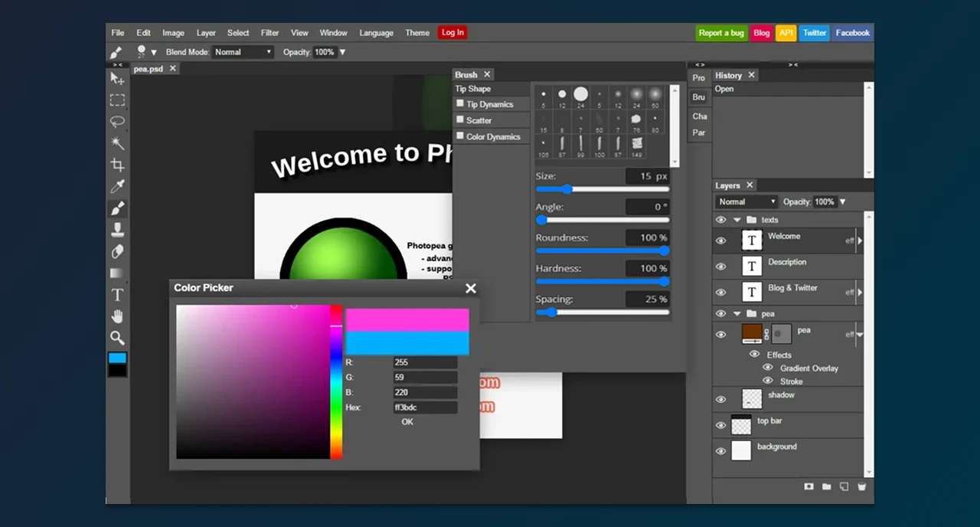This screenshot has width=980, height=527.
Task: Hide the Welcome text layer
Action: [720, 241]
